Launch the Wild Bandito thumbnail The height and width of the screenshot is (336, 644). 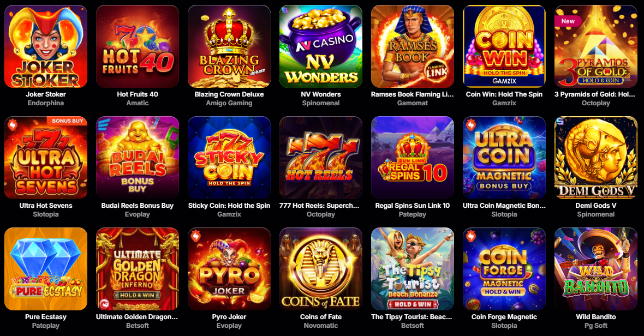pos(595,269)
